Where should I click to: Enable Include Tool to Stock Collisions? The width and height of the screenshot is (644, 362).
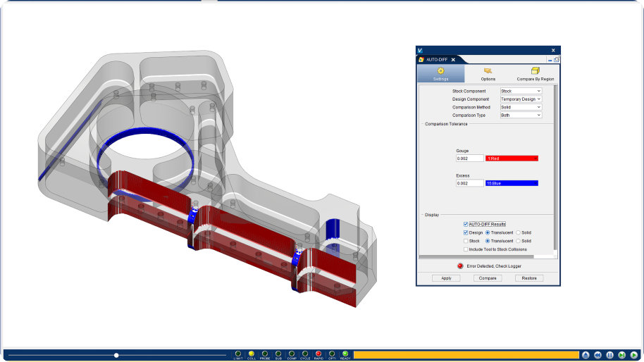point(466,249)
